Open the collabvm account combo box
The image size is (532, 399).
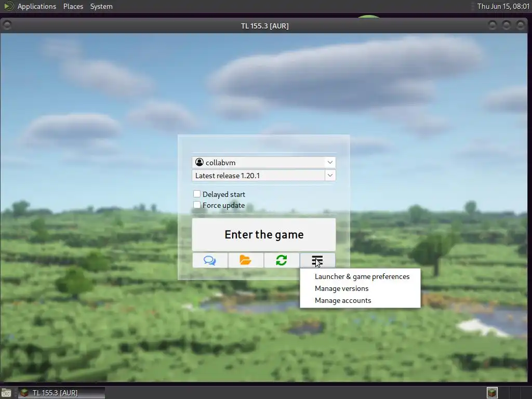pos(263,163)
